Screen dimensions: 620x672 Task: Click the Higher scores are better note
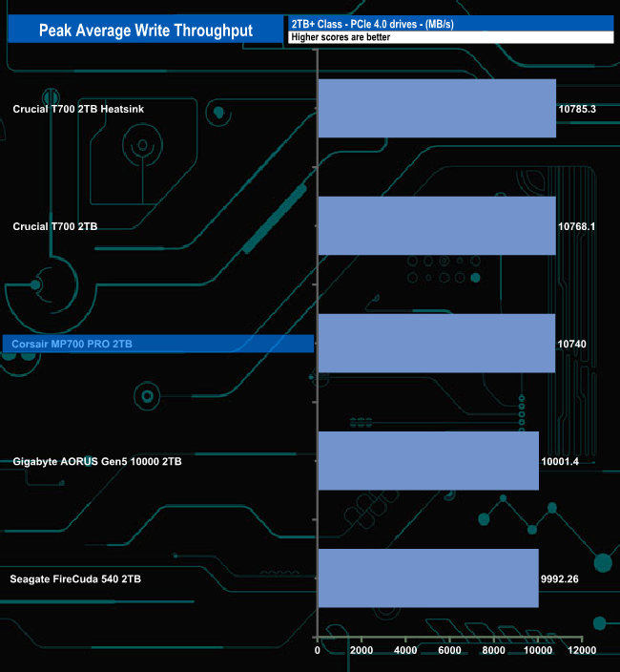click(x=341, y=37)
